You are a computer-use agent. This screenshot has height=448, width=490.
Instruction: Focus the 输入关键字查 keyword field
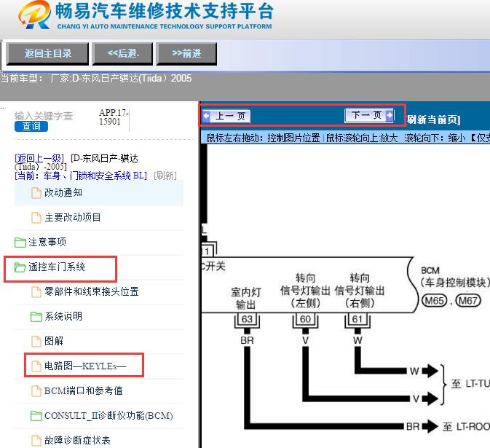[44, 116]
